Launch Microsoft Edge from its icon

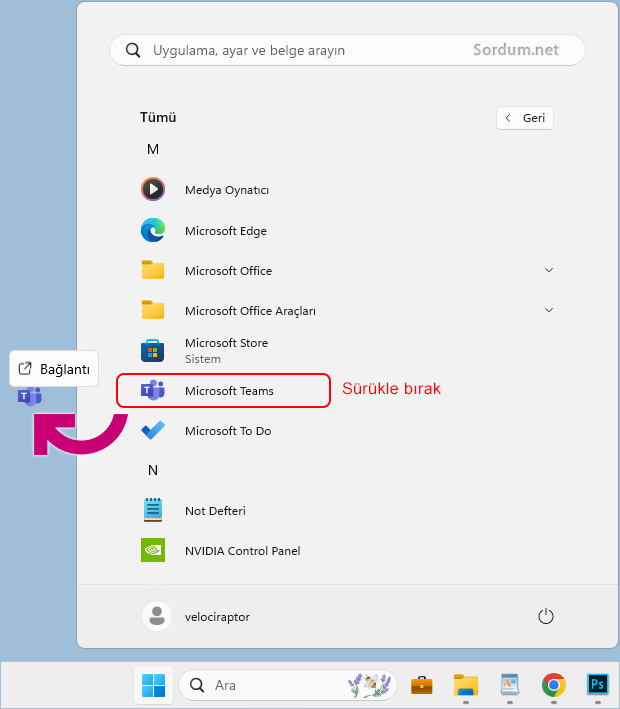click(153, 230)
